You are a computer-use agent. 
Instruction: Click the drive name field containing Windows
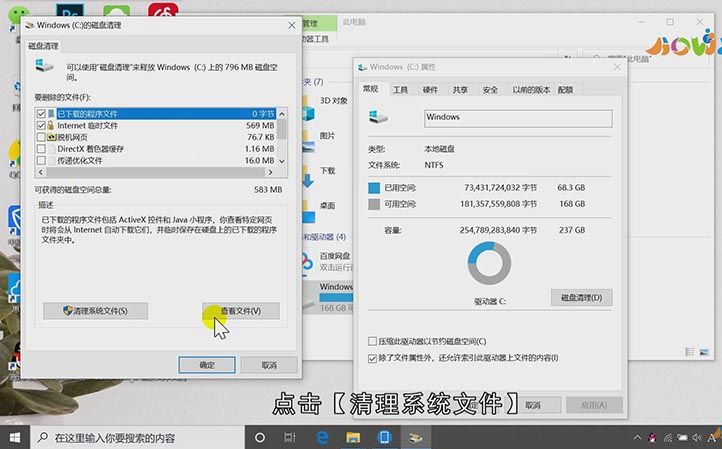(x=518, y=118)
